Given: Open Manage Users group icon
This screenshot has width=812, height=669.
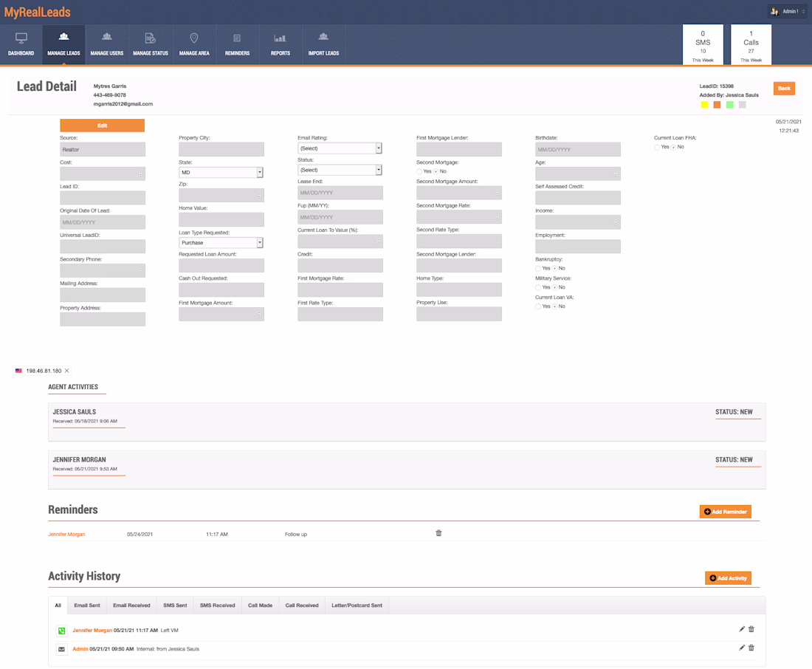Looking at the screenshot, I should tap(107, 37).
